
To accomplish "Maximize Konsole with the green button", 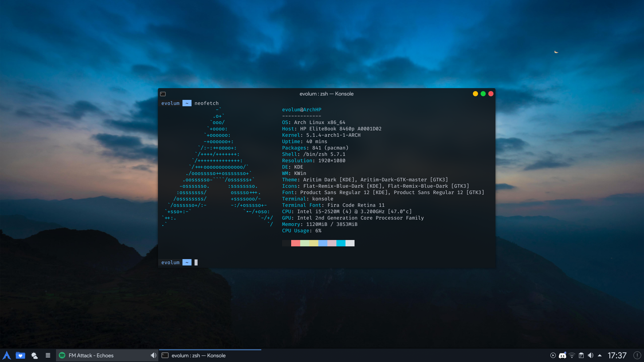I will [483, 94].
